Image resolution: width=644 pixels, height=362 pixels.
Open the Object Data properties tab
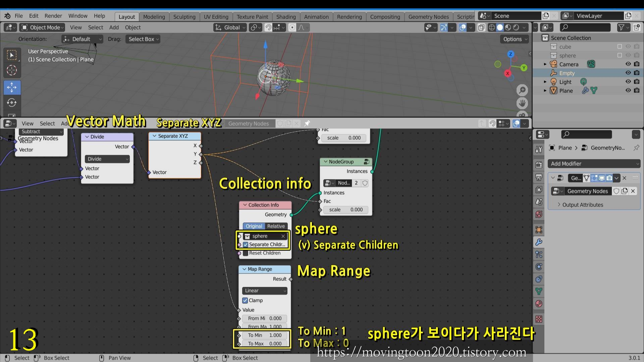point(539,291)
